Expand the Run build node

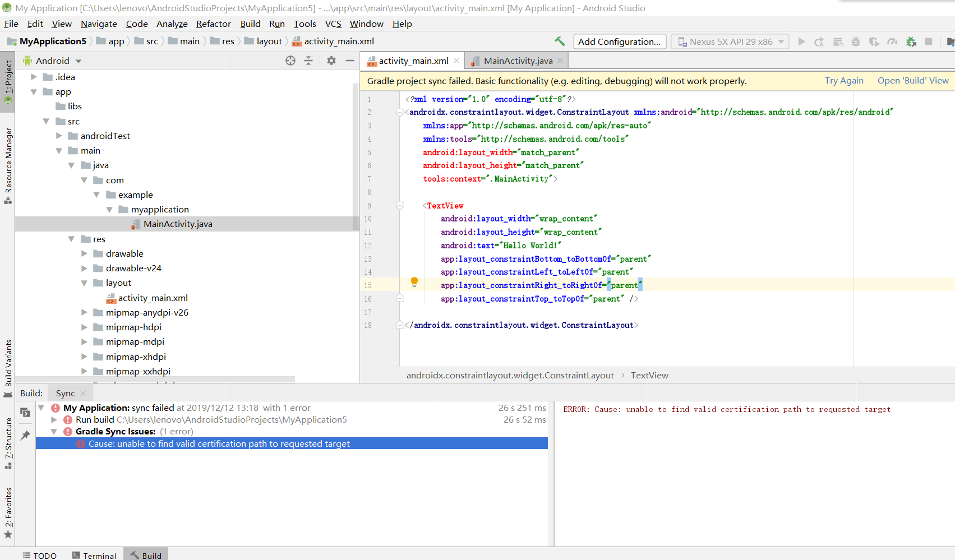click(x=54, y=419)
